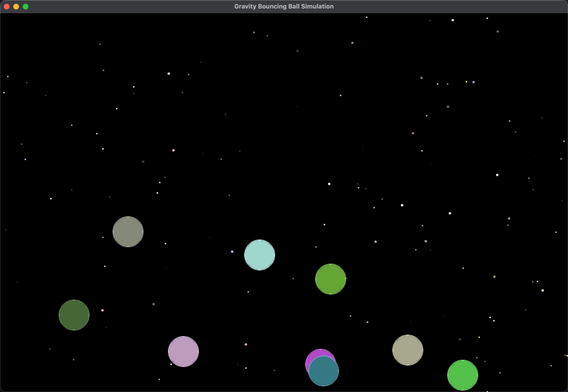Click the gray-olive ball at upper left
Viewport: 568px width, 392px height.
click(128, 232)
